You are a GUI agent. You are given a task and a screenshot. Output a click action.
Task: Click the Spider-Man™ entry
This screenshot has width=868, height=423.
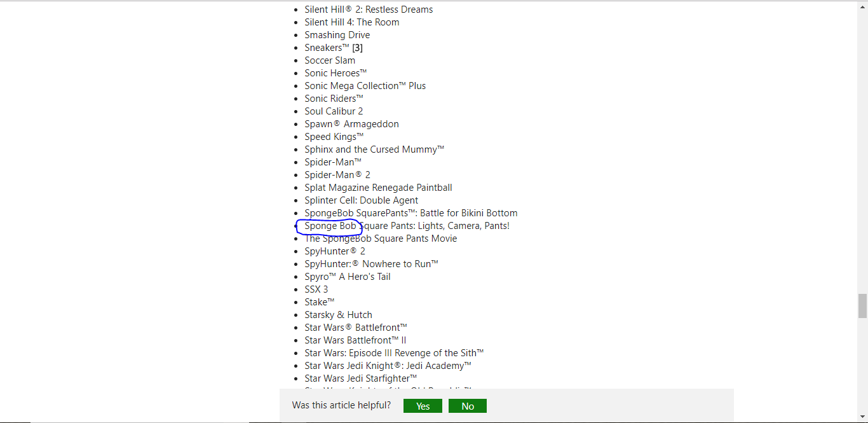[333, 162]
